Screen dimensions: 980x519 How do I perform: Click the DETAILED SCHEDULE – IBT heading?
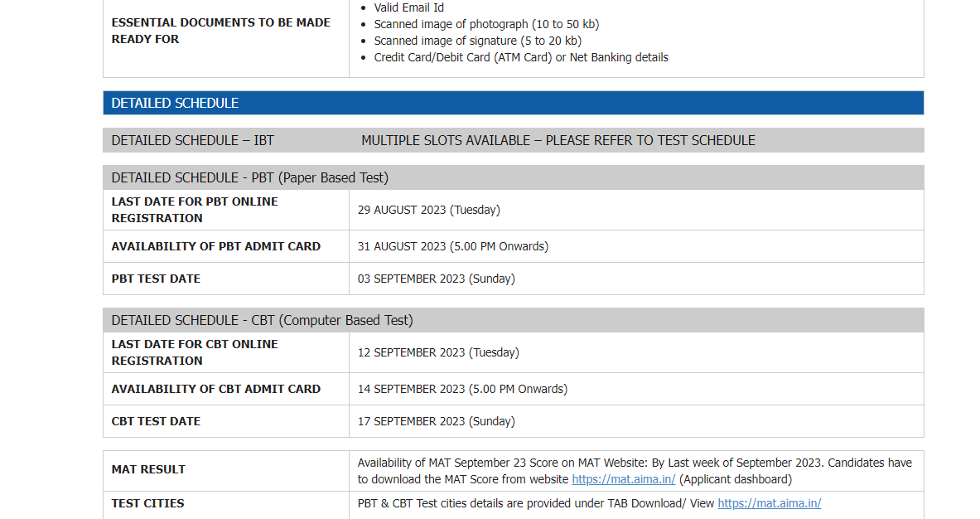(192, 140)
